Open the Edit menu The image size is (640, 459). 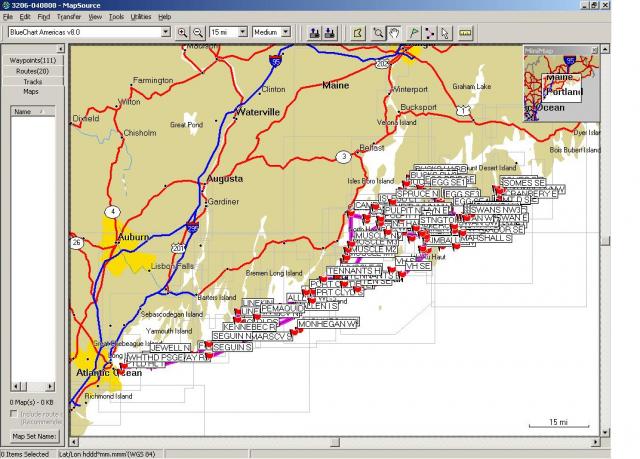[25, 17]
